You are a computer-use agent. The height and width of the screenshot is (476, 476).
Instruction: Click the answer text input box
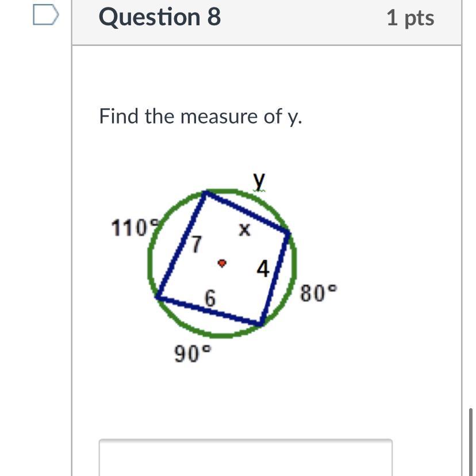coord(245,457)
